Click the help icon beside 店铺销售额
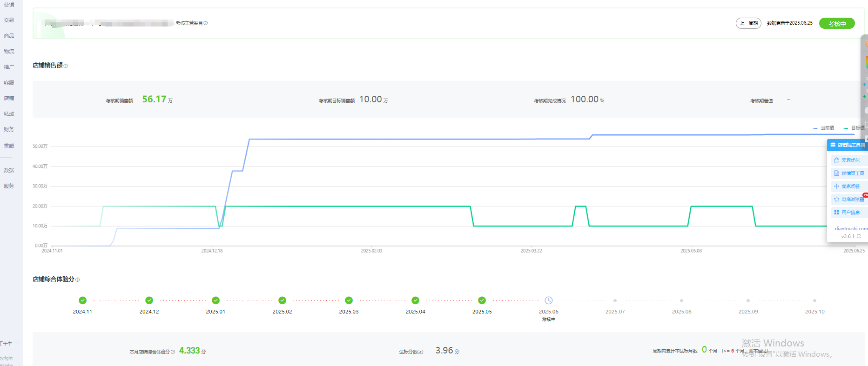 click(x=66, y=66)
